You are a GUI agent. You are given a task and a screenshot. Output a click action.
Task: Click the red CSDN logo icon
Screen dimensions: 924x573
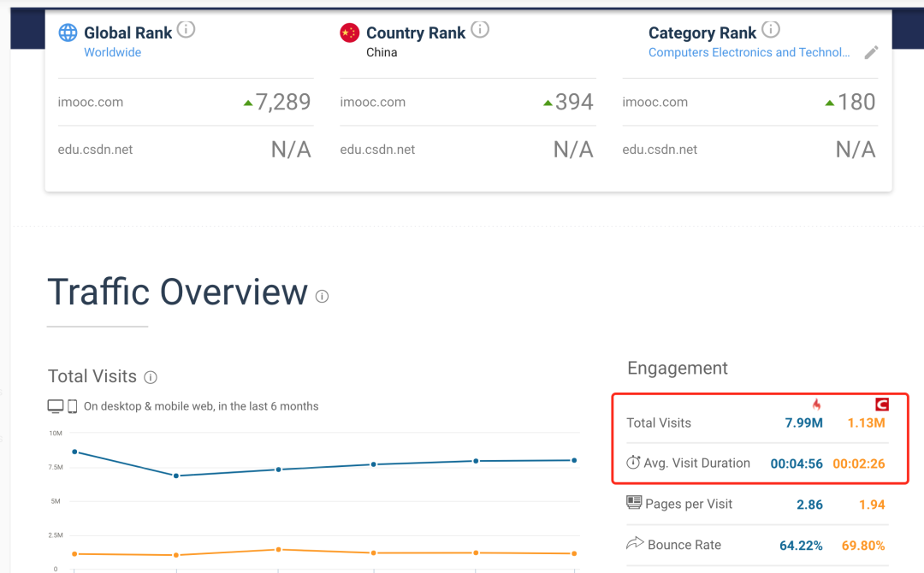tap(881, 404)
